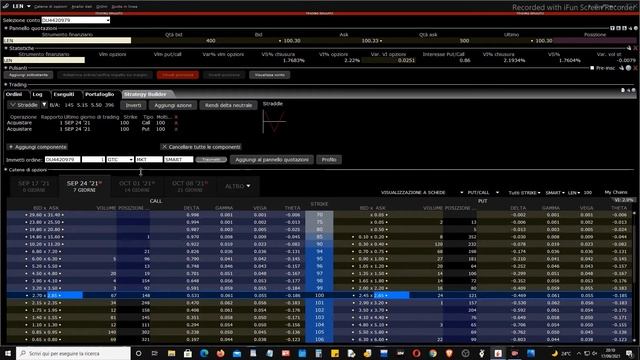The image size is (640, 360).
Task: Click the LEN instrument field in Pannello quotazioni
Action: tap(67, 40)
